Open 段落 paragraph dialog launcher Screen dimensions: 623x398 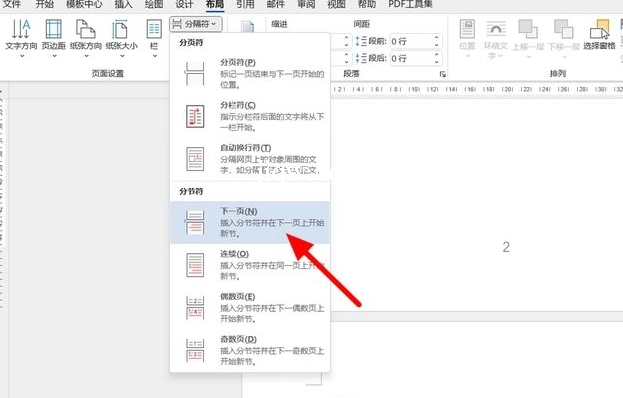442,74
